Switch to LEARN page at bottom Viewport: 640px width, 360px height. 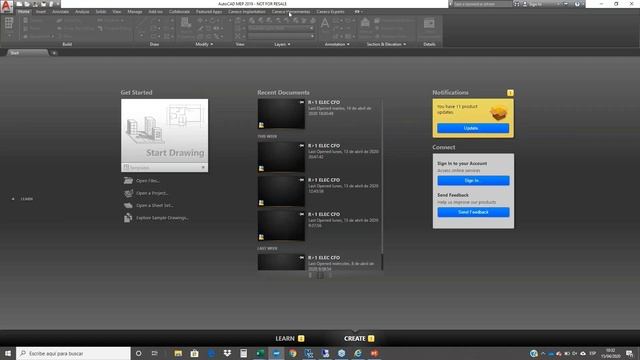tap(285, 338)
